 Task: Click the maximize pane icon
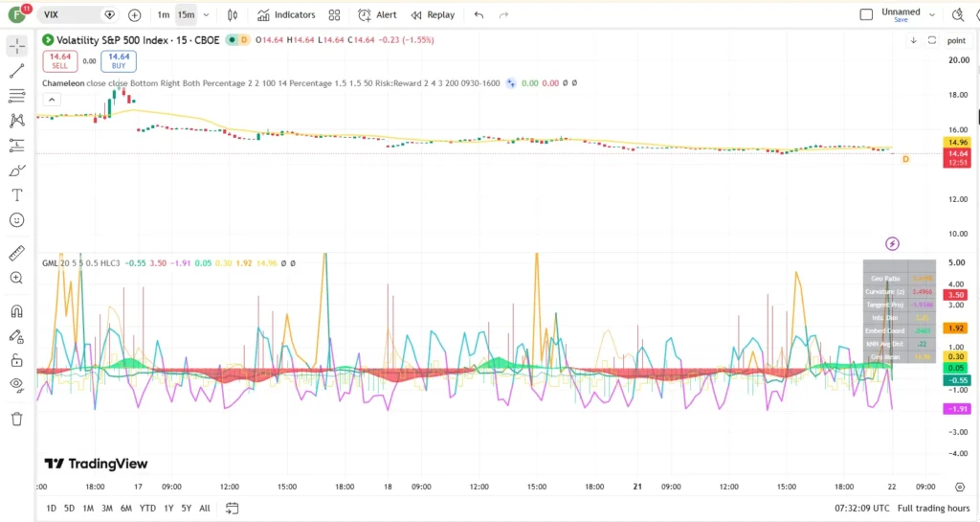pos(932,40)
